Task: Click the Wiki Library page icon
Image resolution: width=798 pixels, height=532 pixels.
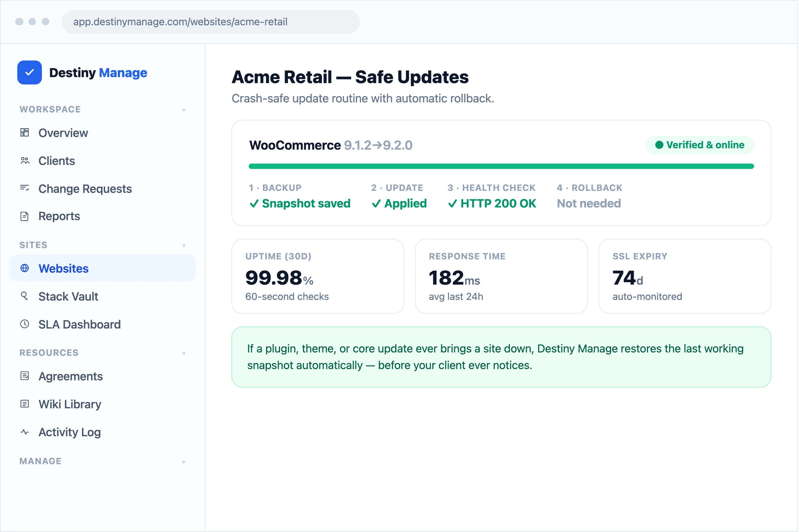Action: tap(25, 404)
